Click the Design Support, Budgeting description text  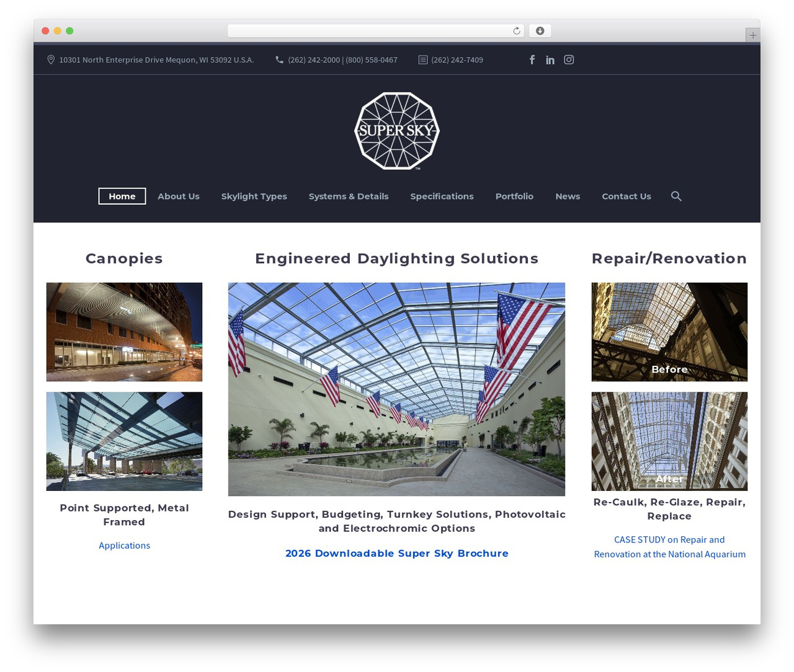[x=397, y=521]
